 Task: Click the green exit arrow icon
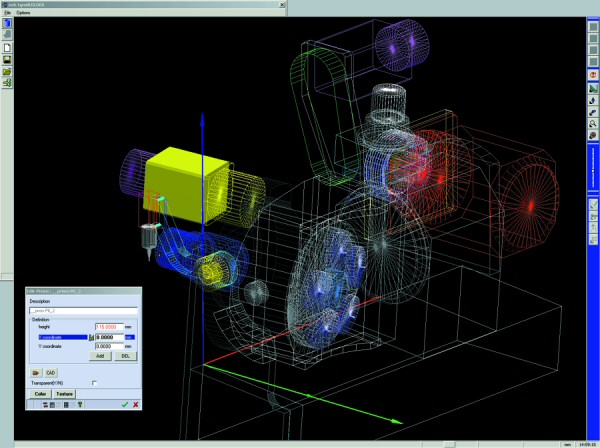pyautogui.click(x=7, y=83)
